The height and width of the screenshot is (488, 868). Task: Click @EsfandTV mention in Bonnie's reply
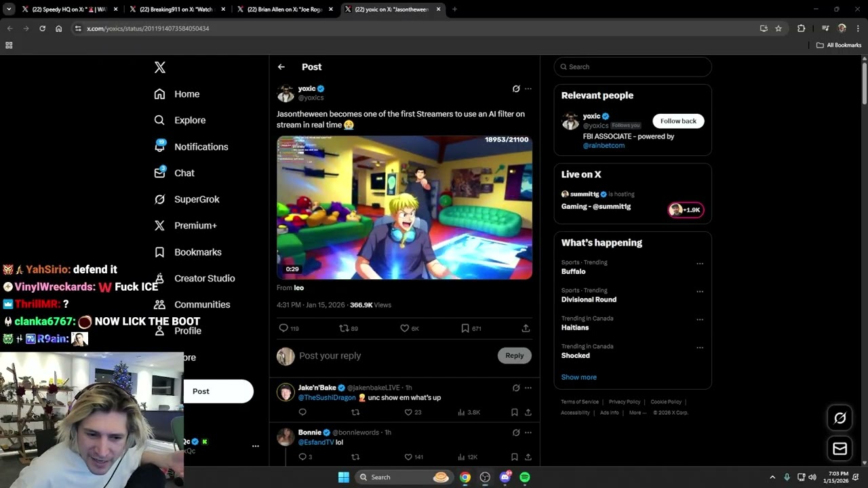pos(316,443)
